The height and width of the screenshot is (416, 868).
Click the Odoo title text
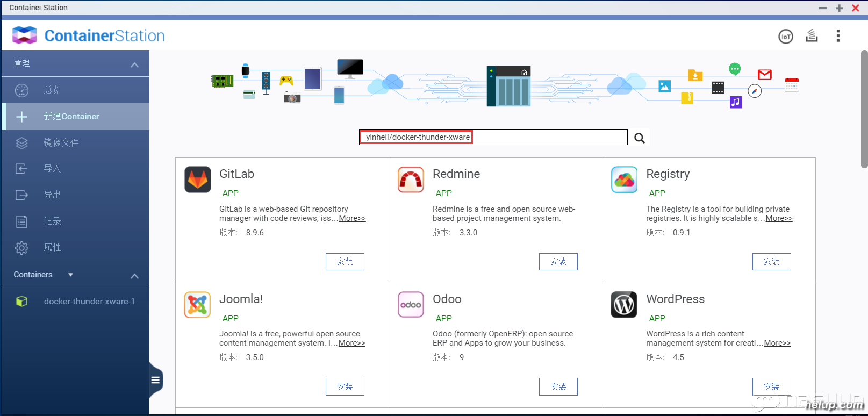[x=447, y=299]
